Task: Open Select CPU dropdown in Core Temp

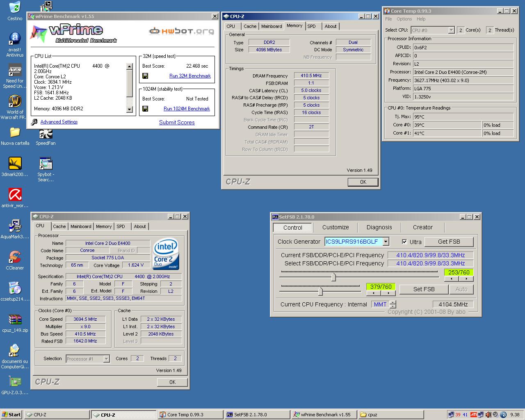Action: (451, 30)
